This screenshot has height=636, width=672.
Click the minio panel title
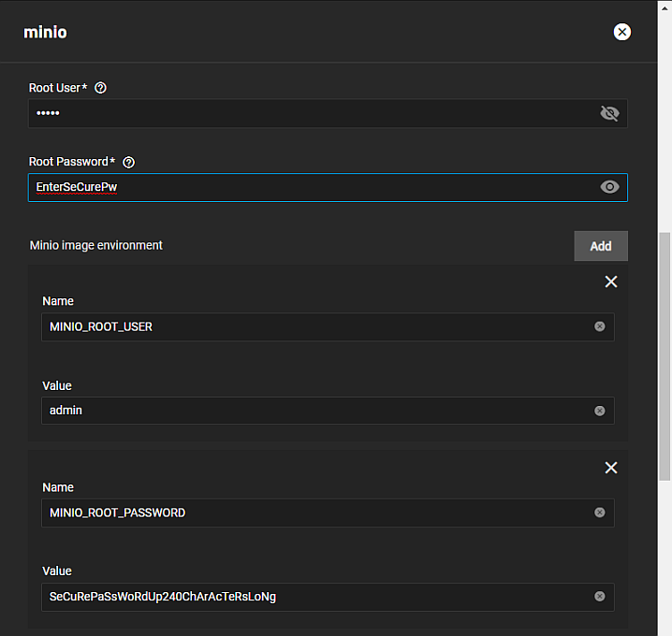(x=45, y=32)
